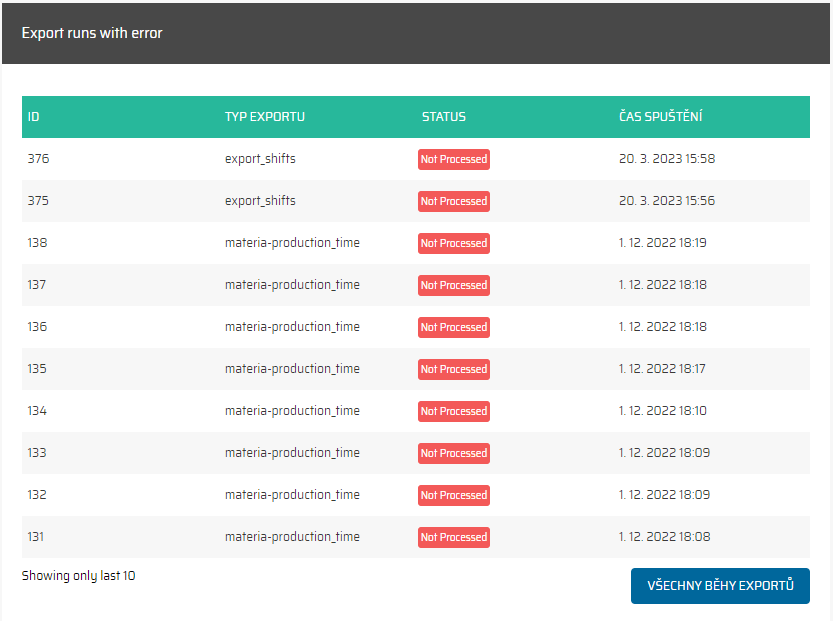Click export_shifts in row 375

(260, 201)
